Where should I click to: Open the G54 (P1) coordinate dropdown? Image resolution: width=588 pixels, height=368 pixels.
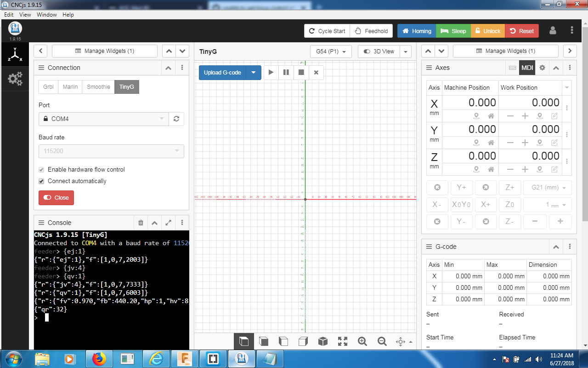331,52
